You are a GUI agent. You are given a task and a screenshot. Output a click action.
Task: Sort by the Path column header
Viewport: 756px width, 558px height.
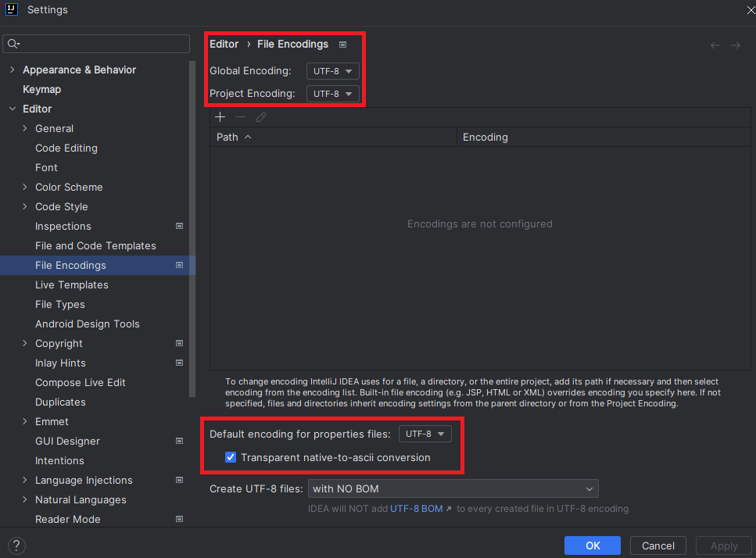coord(333,137)
